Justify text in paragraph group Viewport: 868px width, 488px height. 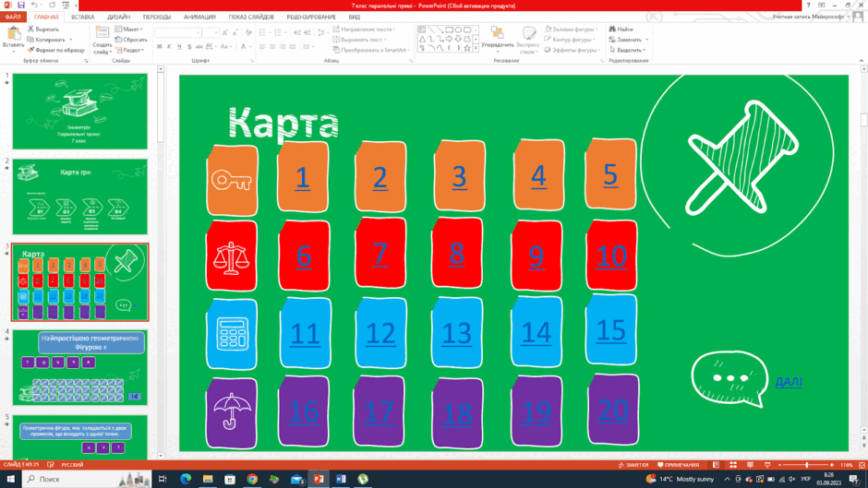click(293, 47)
